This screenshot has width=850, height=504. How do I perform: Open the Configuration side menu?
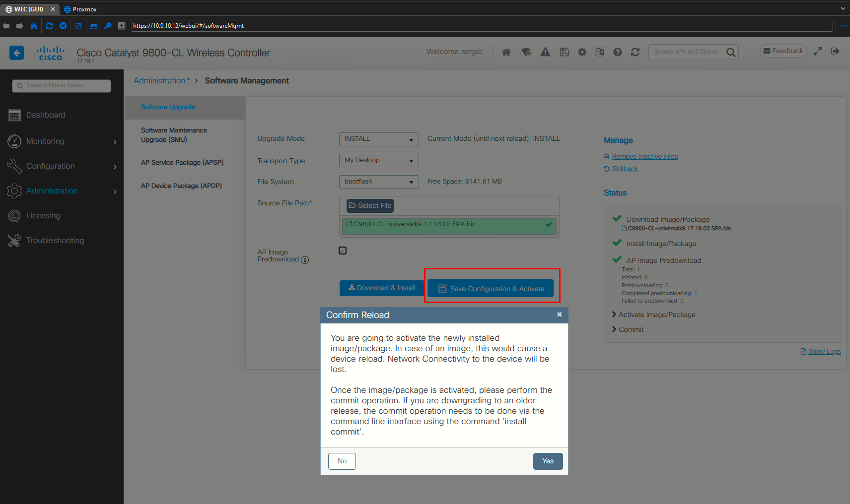pos(62,166)
